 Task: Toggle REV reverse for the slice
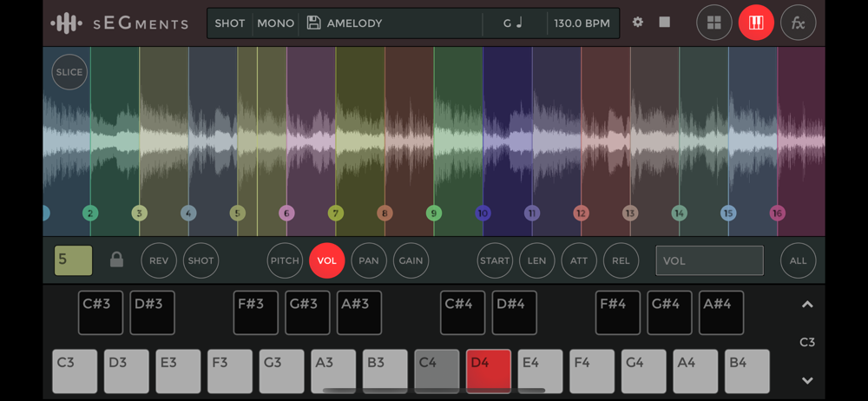tap(159, 260)
